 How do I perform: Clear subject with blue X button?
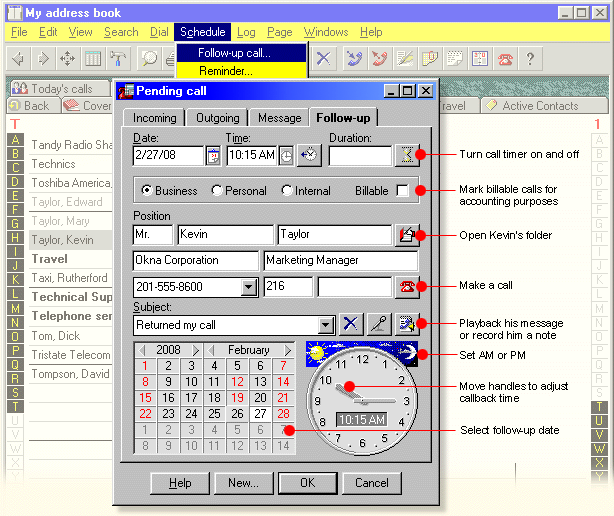[350, 324]
